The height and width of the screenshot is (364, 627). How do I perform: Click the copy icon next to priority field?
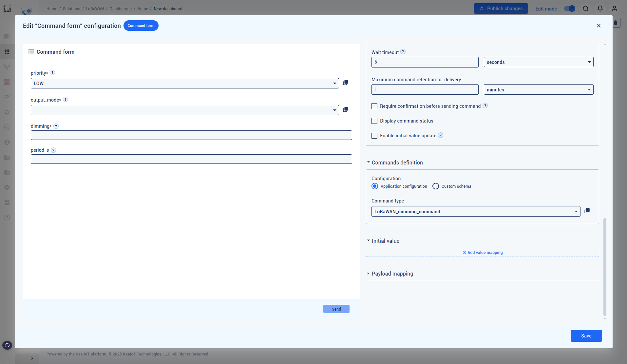[345, 83]
